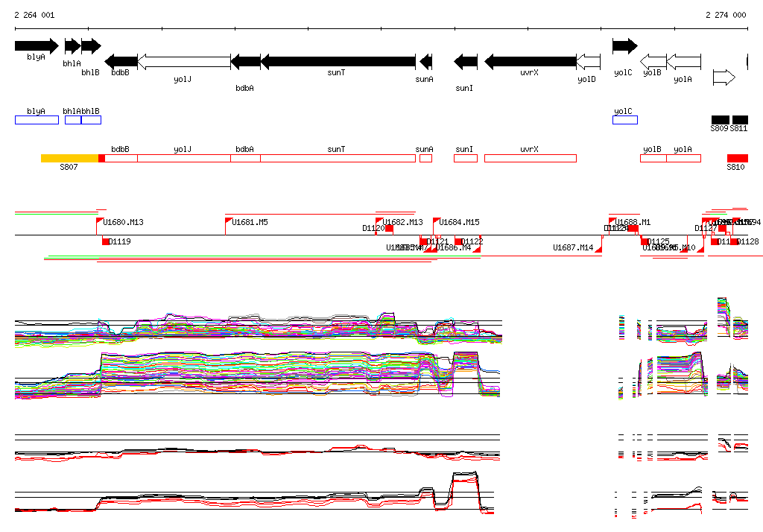Click the red yolB outline box
Viewport: 763px width, 532px height.
coord(653,158)
